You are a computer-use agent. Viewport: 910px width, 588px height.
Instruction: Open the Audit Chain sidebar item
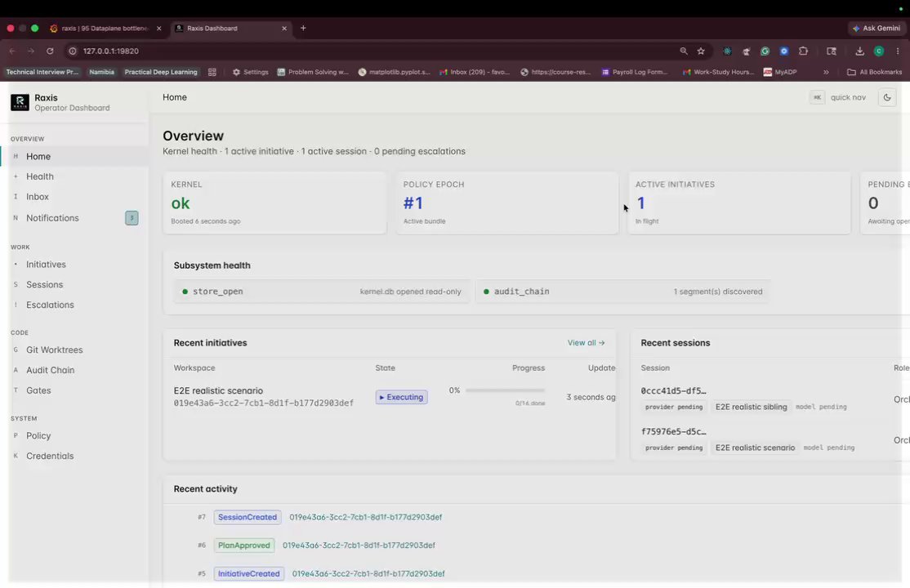50,370
